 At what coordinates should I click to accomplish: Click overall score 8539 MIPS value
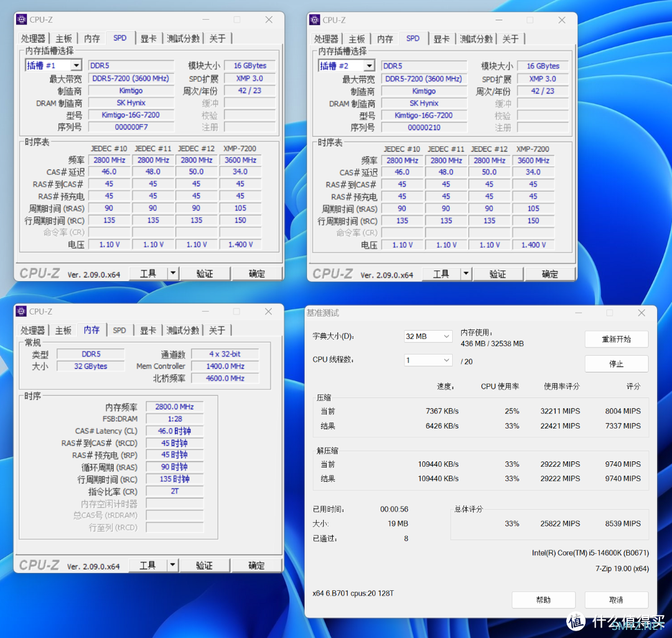point(623,524)
